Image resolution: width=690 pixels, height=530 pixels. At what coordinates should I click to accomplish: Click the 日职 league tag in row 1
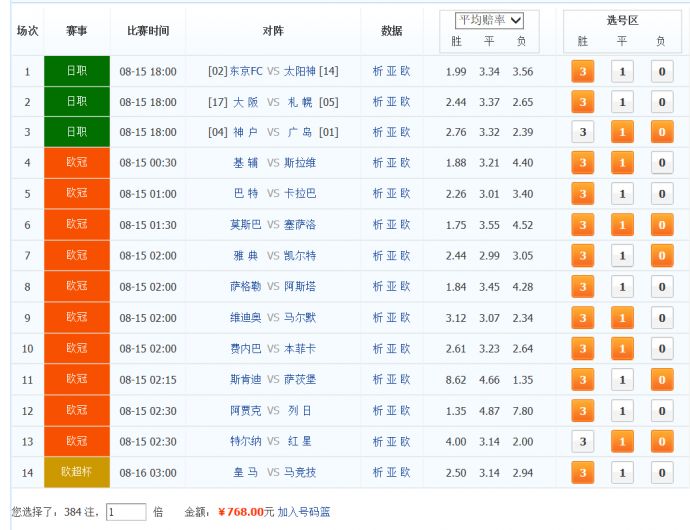click(x=77, y=71)
